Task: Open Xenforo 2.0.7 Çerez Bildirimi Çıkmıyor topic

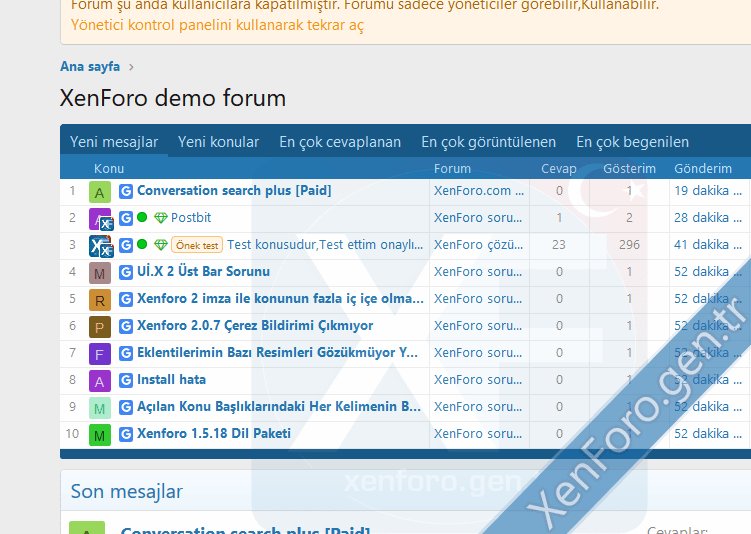Action: click(255, 326)
